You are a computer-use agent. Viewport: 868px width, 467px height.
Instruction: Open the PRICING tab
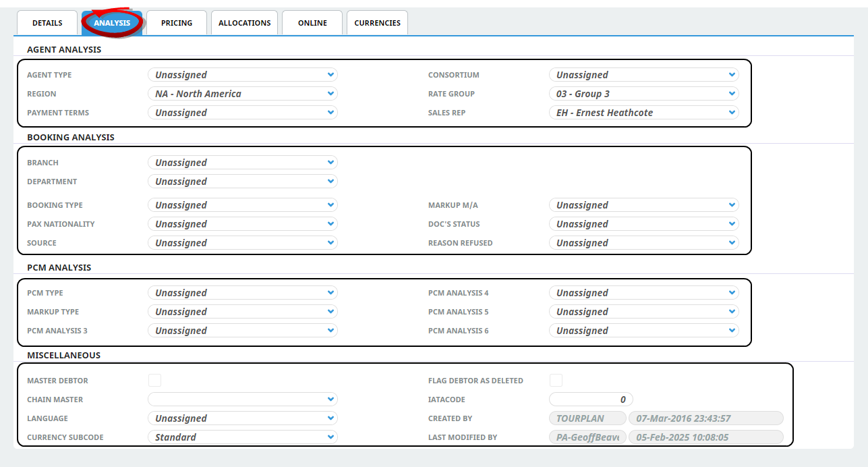[176, 22]
